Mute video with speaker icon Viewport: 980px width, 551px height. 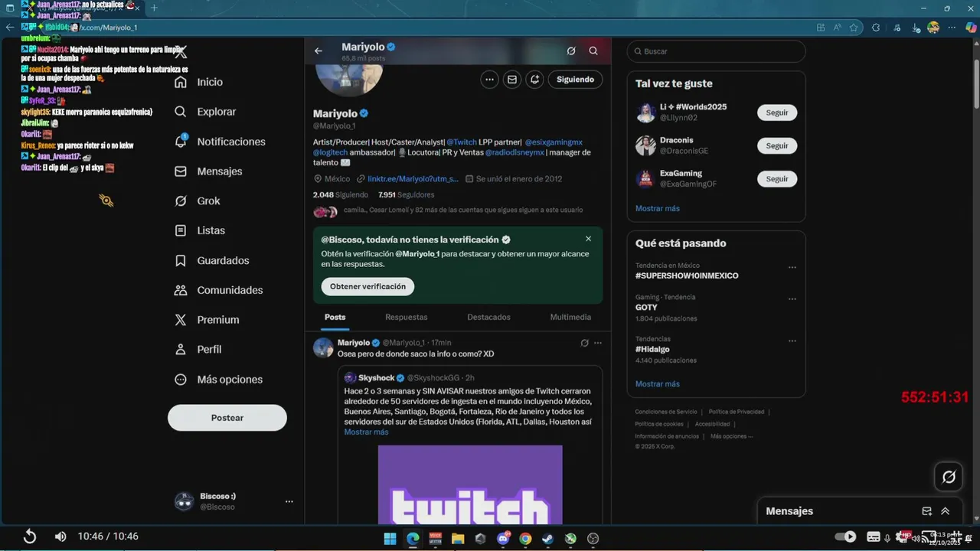[60, 536]
